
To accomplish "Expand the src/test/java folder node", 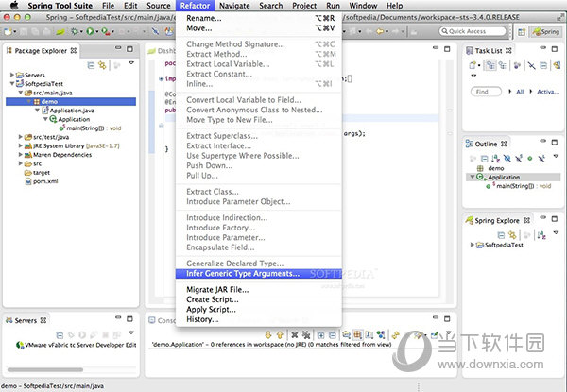I will 20,137.
